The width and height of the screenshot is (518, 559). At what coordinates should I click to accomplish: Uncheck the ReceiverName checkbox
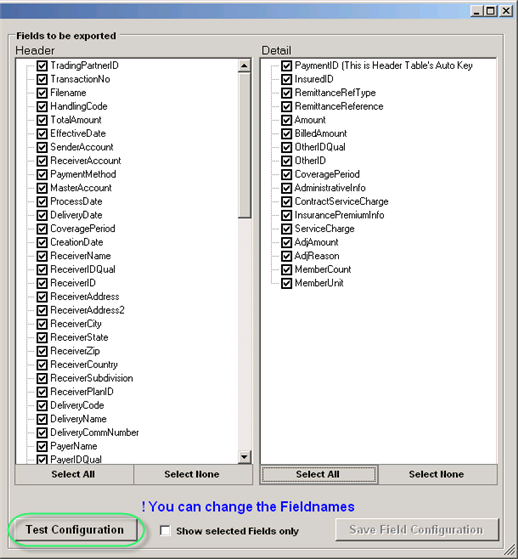pos(42,256)
